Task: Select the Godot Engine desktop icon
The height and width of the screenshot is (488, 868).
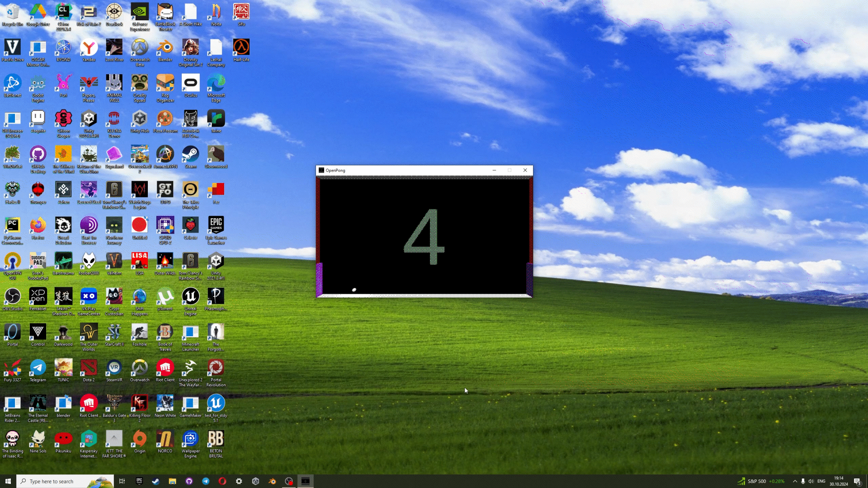Action: (x=38, y=84)
